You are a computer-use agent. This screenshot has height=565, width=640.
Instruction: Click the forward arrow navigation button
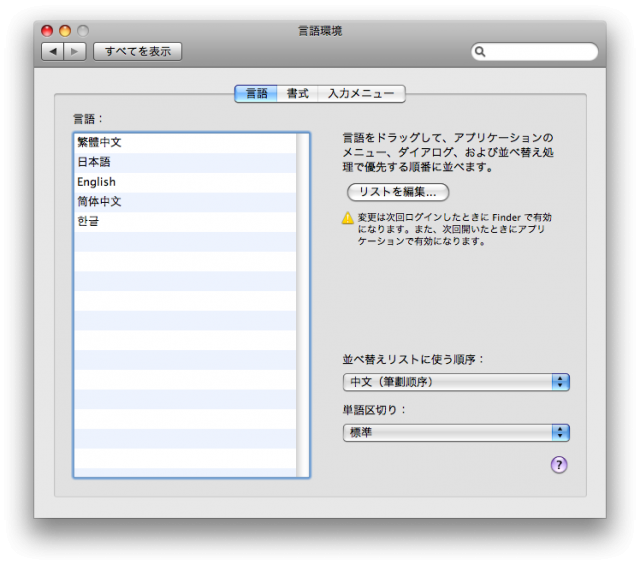(x=75, y=51)
